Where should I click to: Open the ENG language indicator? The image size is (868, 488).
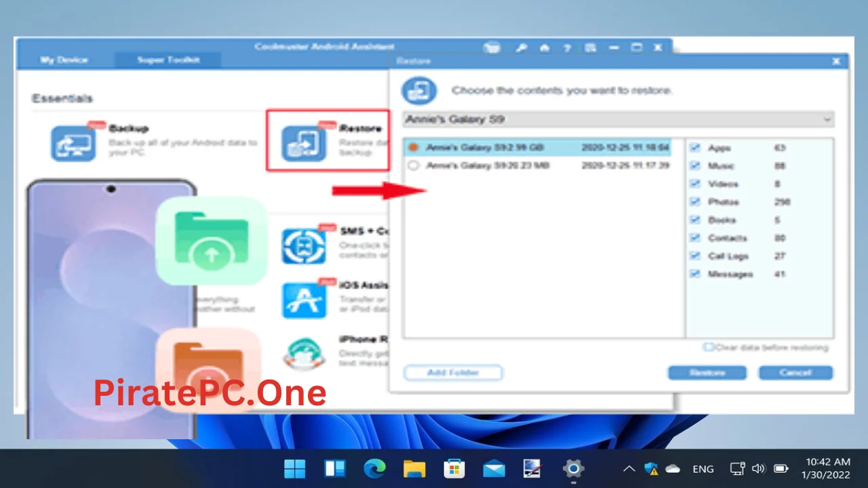[703, 469]
